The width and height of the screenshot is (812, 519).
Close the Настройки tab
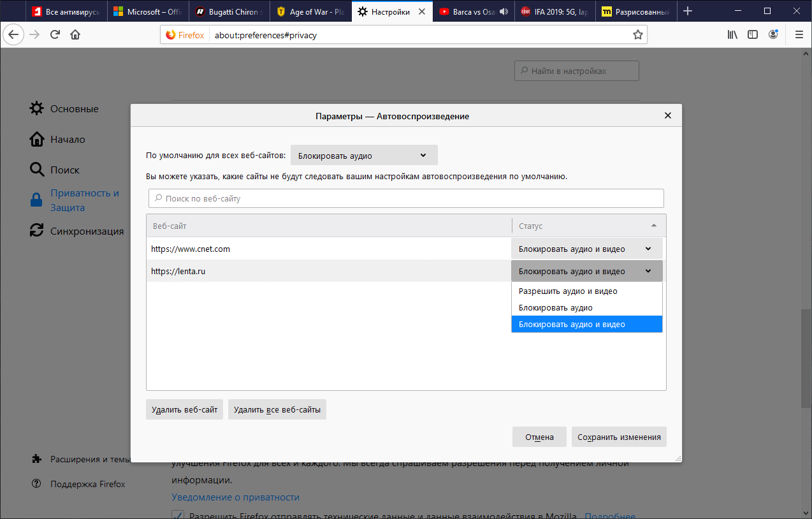[x=423, y=11]
